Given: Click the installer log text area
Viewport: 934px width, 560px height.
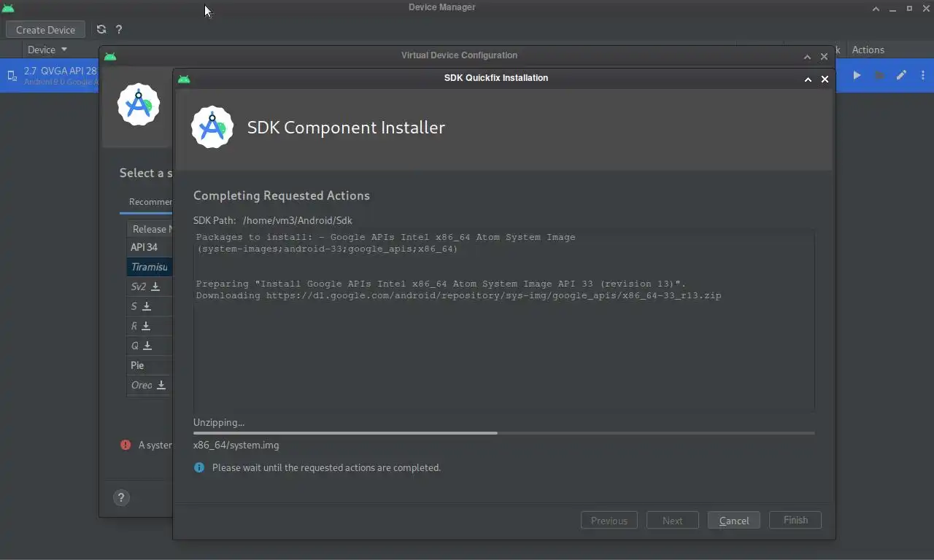Looking at the screenshot, I should 503,320.
